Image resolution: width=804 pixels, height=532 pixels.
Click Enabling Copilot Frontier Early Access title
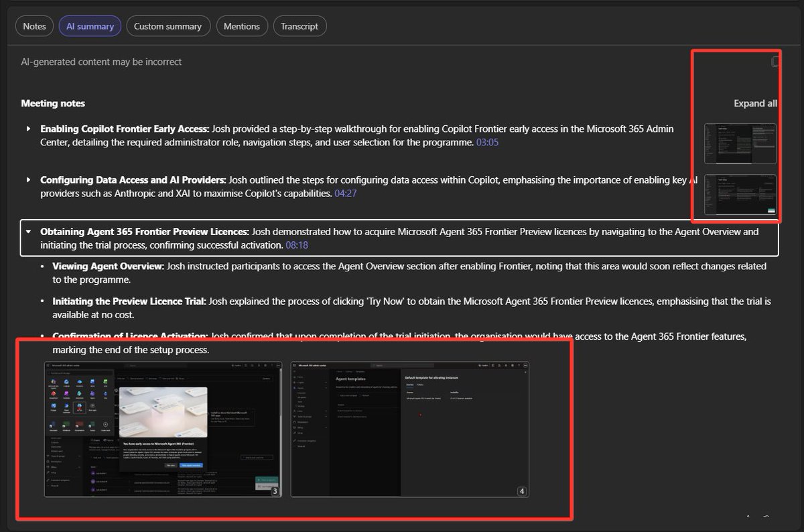coord(125,129)
